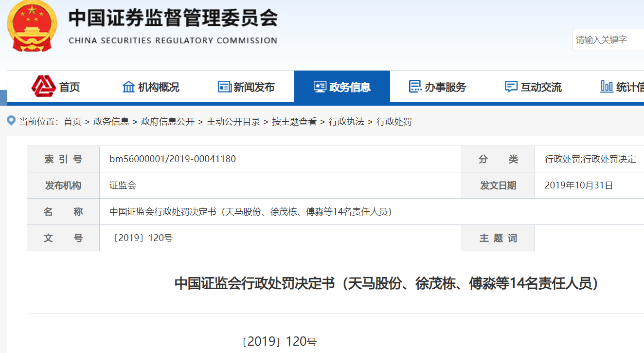The image size is (644, 353).
Task: Click the bar chart icon beside 统计信息
Action: coord(607,87)
